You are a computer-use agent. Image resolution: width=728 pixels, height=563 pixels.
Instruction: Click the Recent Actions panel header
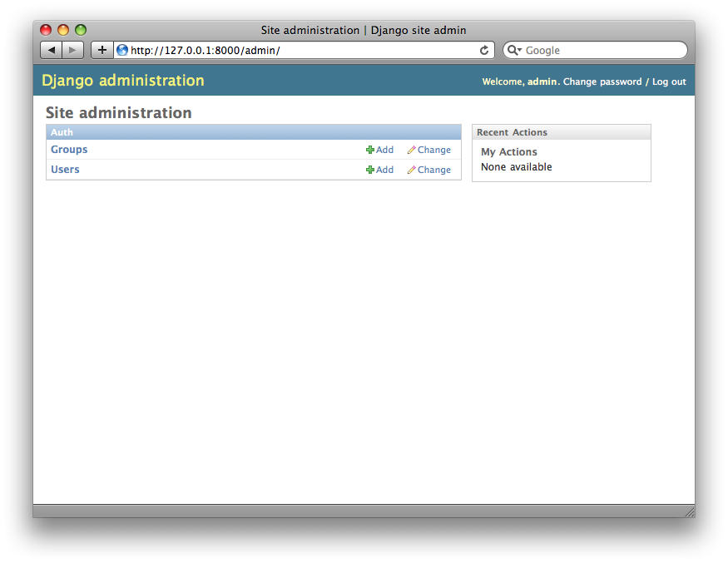[x=562, y=132]
